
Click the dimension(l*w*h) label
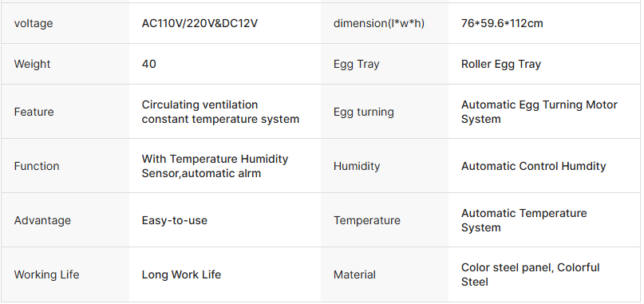(379, 23)
